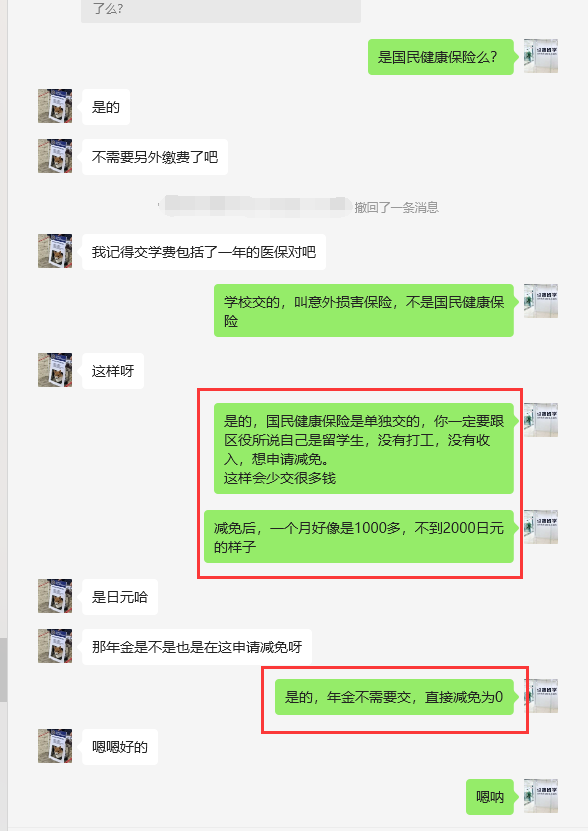Screen dimensions: 588x831
Task: Select message bubble 是国民健康保险么?
Action: pos(441,57)
